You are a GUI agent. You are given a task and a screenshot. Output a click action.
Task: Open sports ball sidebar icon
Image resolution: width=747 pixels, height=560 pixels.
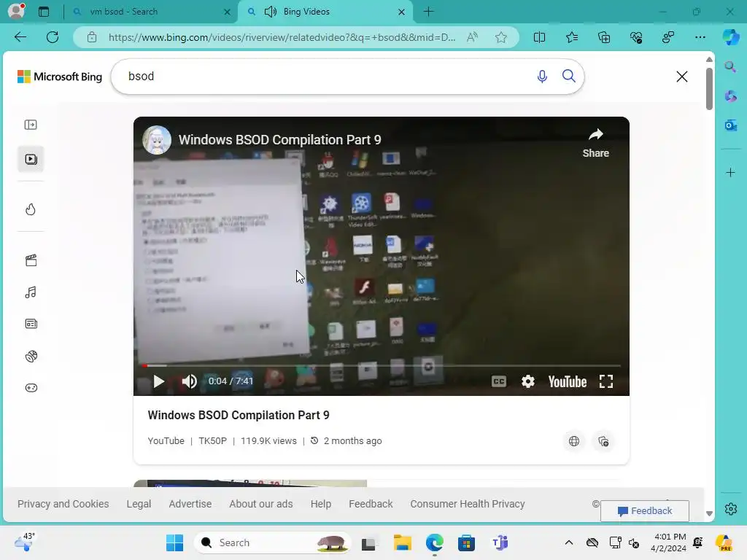[31, 356]
